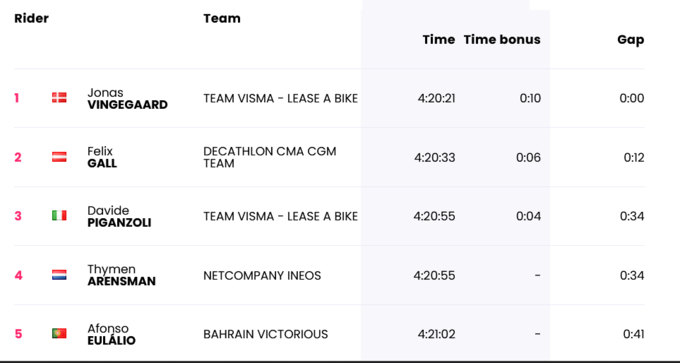Select rank number 1 in first row
Image resolution: width=680 pixels, height=363 pixels.
click(x=16, y=98)
